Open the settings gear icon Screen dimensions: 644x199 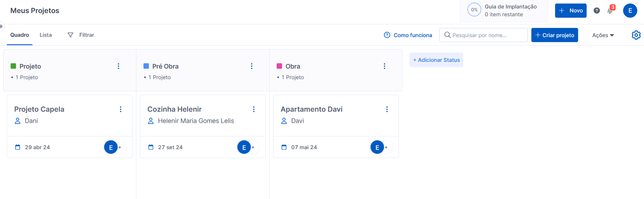pos(636,35)
